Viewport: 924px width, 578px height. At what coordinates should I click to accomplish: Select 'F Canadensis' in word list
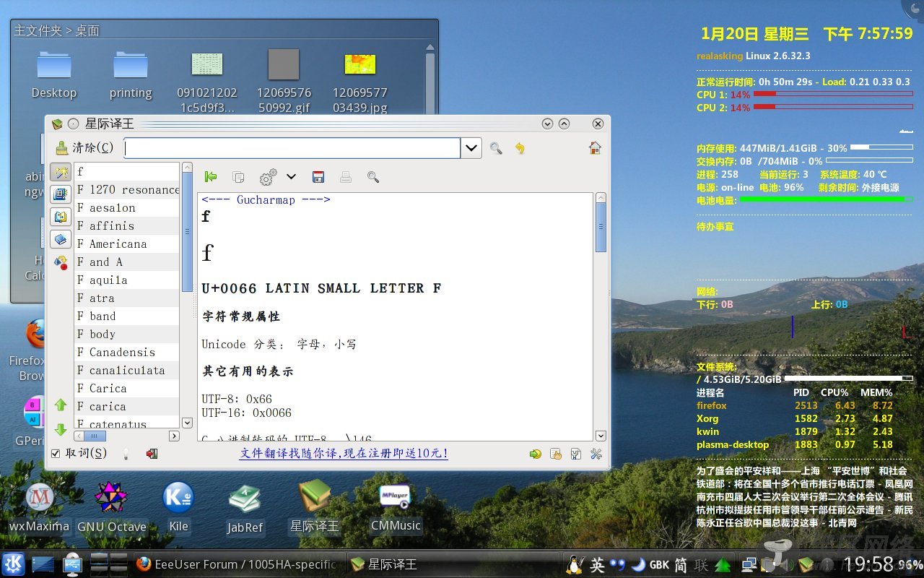click(127, 353)
